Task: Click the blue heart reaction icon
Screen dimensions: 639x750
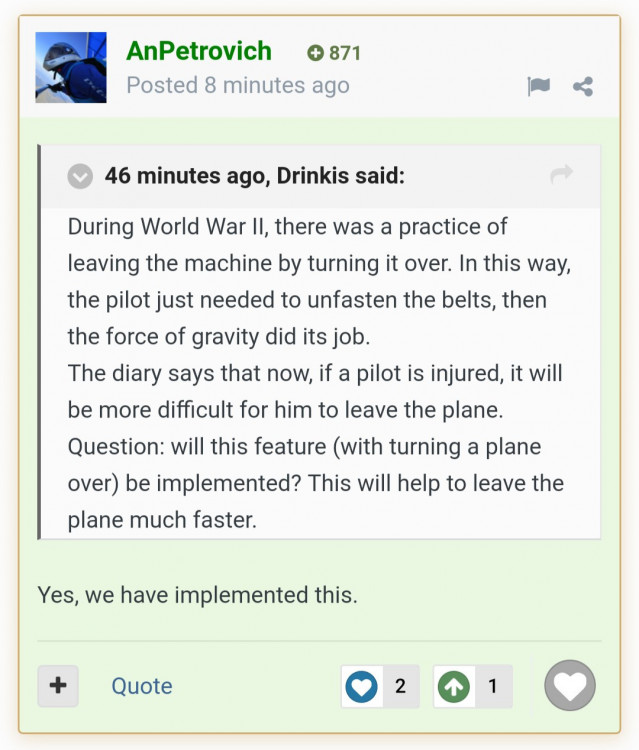Action: 361,686
